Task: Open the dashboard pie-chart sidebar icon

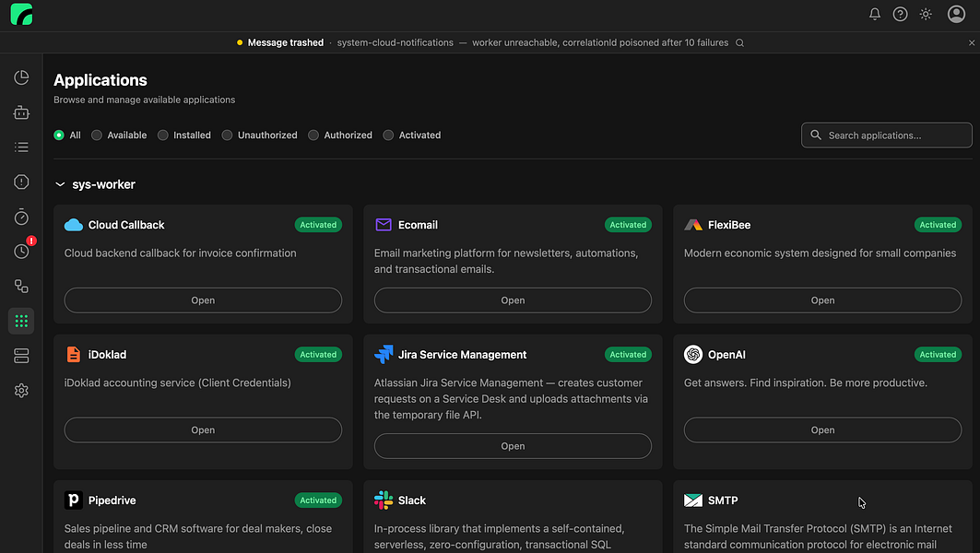Action: (x=21, y=77)
